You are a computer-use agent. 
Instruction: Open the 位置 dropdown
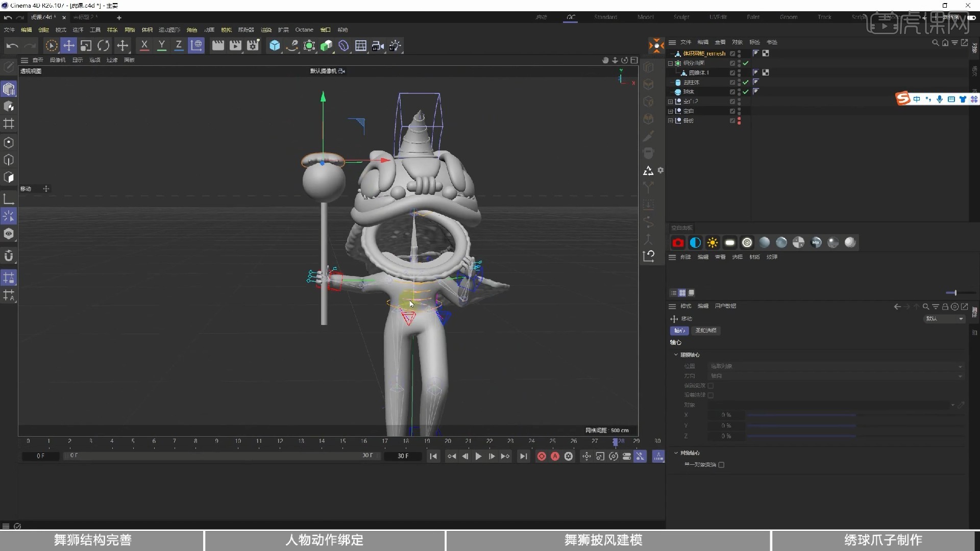[836, 366]
